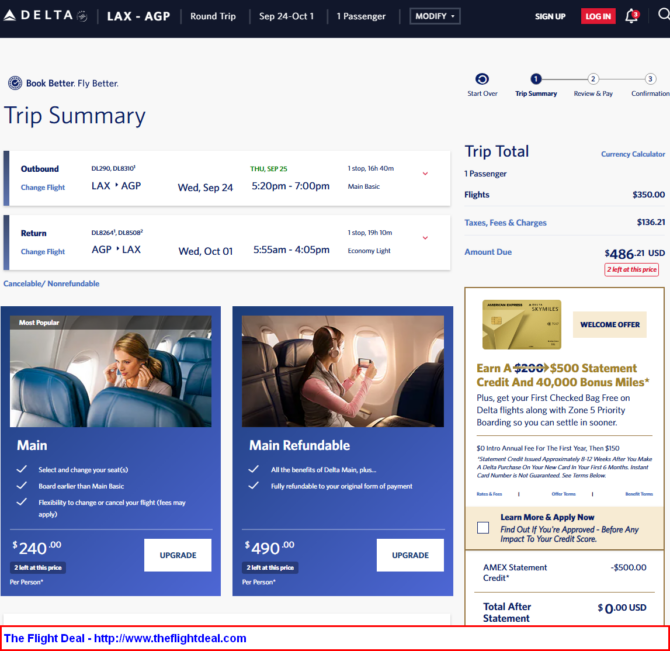Image resolution: width=670 pixels, height=651 pixels.
Task: Open notifications bell icon
Action: click(631, 16)
